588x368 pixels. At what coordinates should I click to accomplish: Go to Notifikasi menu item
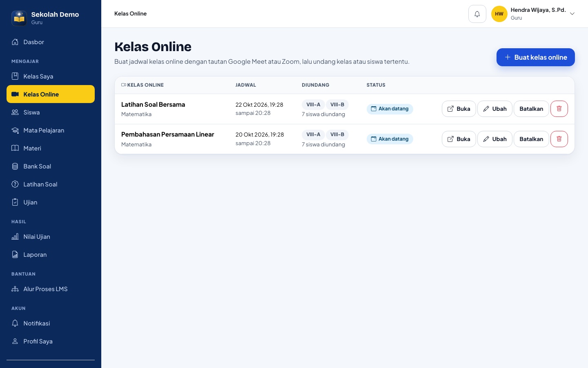[51, 323]
